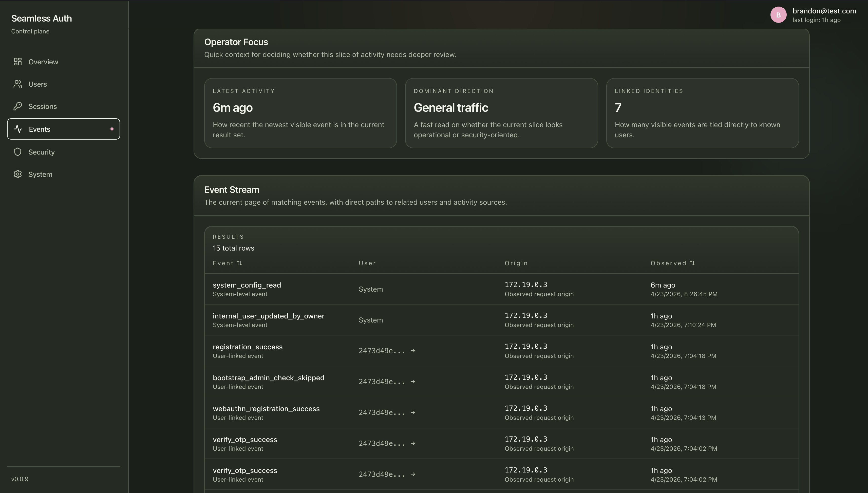Click arrow next to user in webauthn_registration_success row
Viewport: 868px width, 493px height.
413,412
